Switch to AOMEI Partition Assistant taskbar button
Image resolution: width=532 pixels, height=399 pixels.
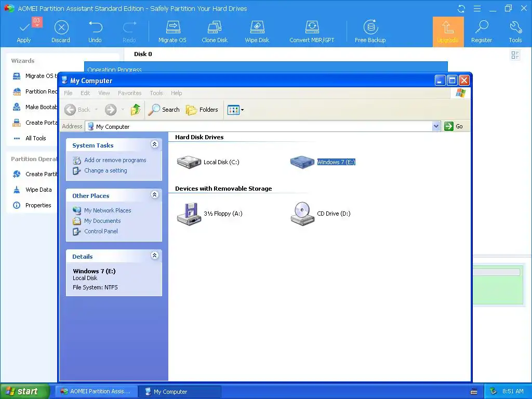pos(96,391)
